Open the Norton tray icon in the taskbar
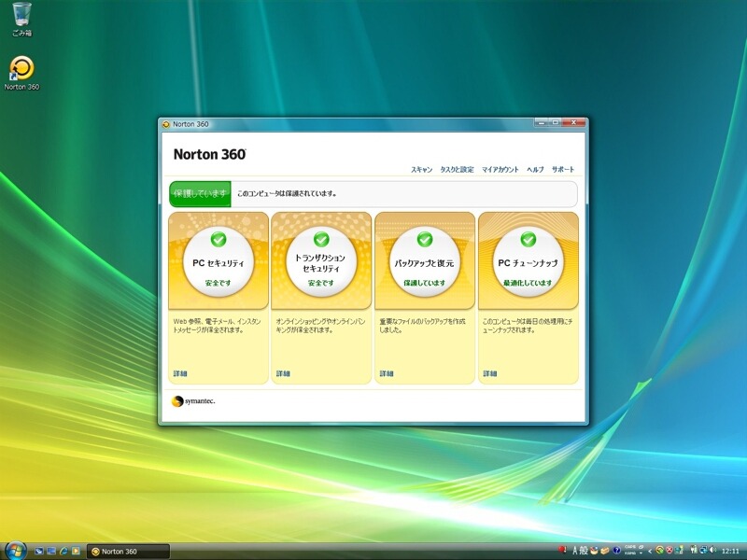The image size is (747, 560). pos(660,550)
